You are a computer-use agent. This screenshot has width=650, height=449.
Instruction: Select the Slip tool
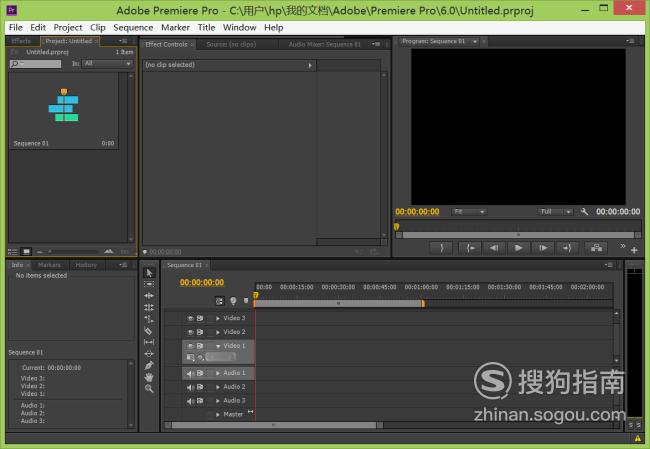click(149, 342)
